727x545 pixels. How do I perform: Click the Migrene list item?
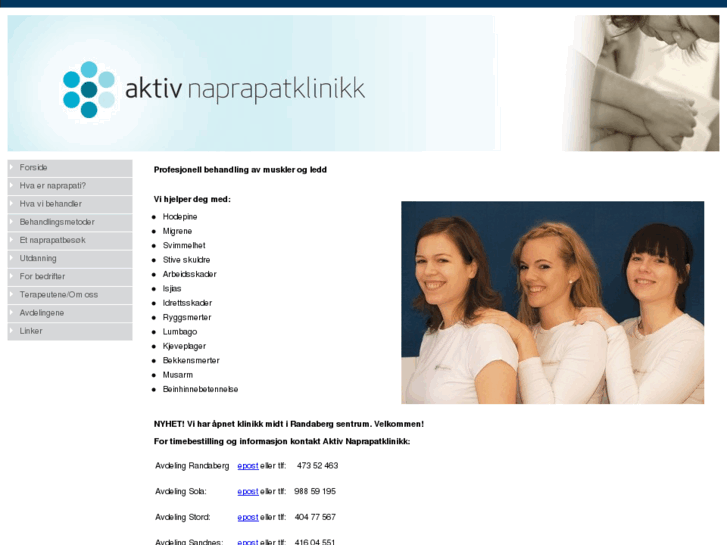click(x=177, y=231)
